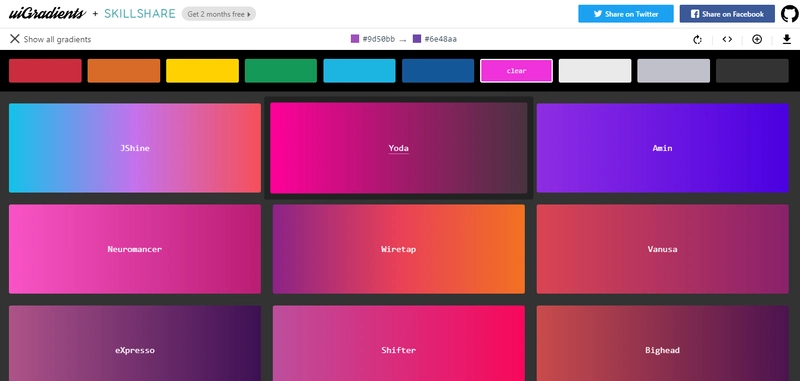Select the eXpresso gradient
The height and width of the screenshot is (381, 800).
coord(135,343)
